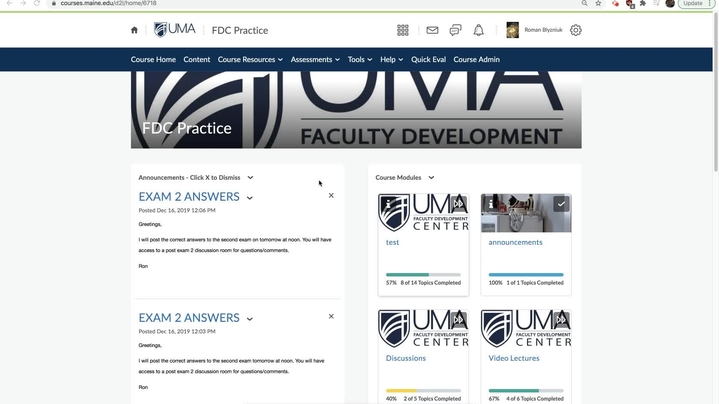Image resolution: width=719 pixels, height=404 pixels.
Task: Expand the Assessments menu
Action: [x=315, y=60]
